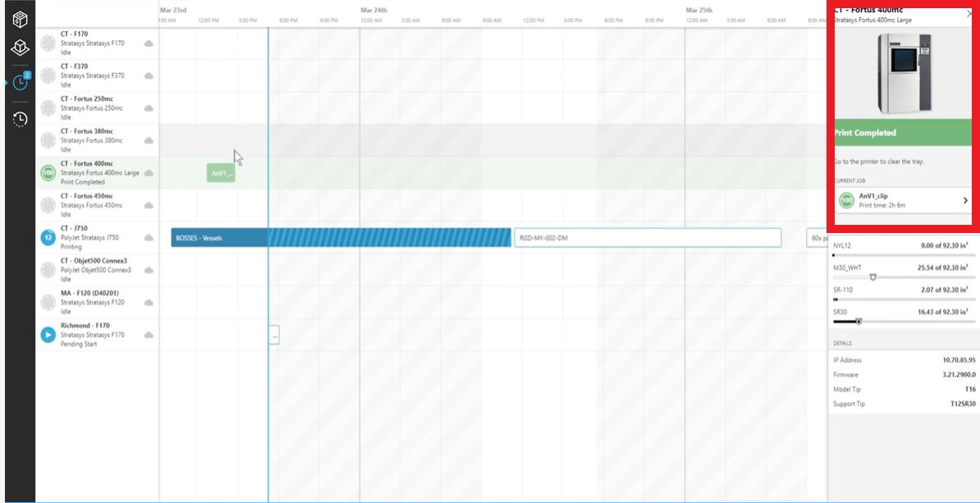Viewport: 980px width, 503px height.
Task: Click Model Tip value T16
Action: [x=970, y=389]
